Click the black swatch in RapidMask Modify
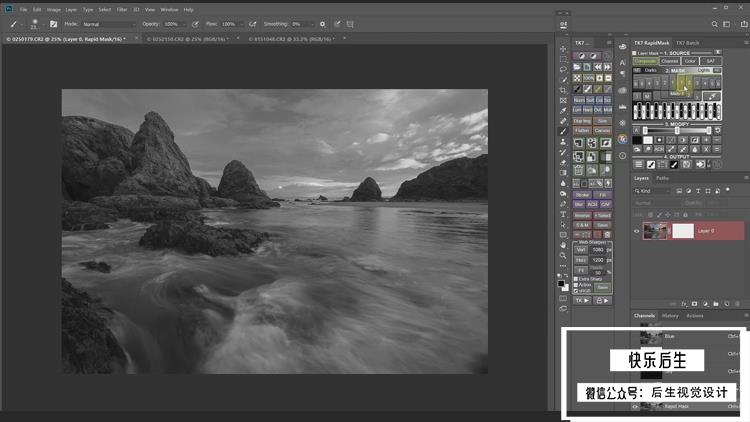Image resolution: width=750 pixels, height=422 pixels. 637,140
